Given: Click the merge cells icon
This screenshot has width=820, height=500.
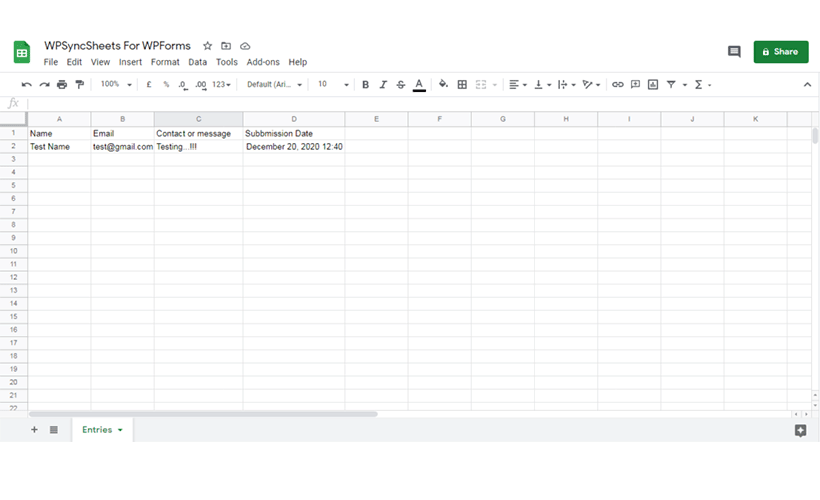Looking at the screenshot, I should [481, 84].
